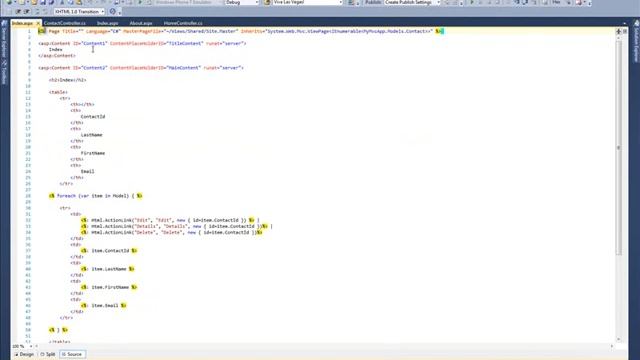
Task: Click the Save icon in toolbar
Action: tap(42, 2)
